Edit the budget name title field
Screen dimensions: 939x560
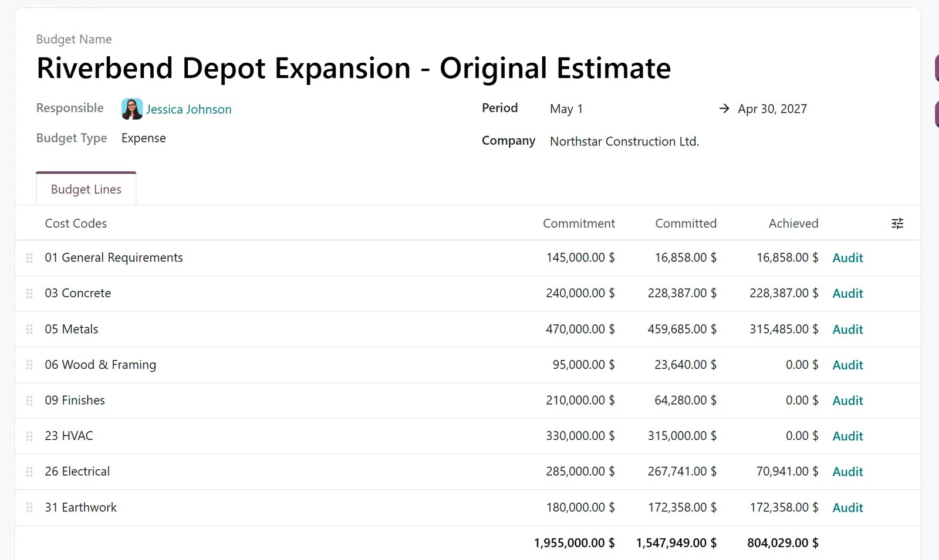(353, 68)
